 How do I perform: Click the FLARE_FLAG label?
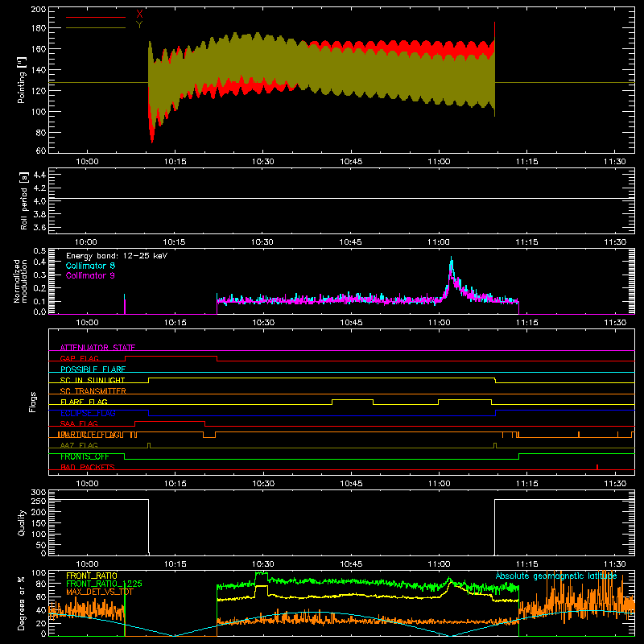(84, 402)
